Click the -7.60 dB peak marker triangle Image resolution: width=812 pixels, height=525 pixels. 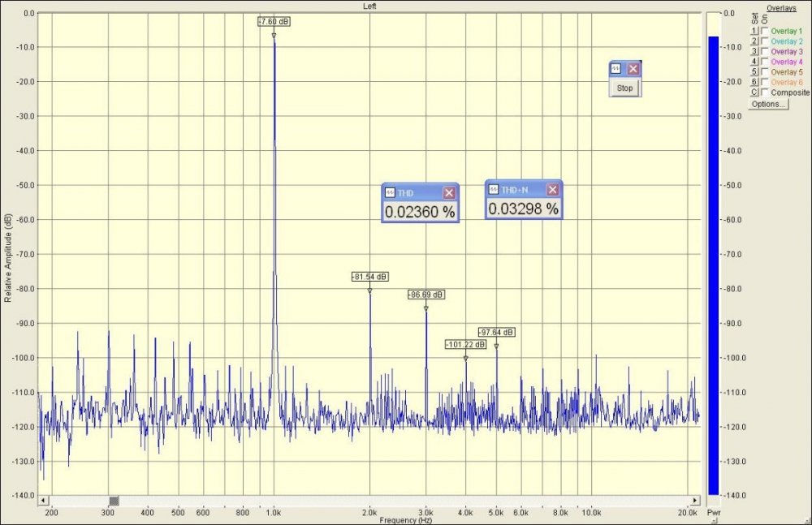point(274,36)
